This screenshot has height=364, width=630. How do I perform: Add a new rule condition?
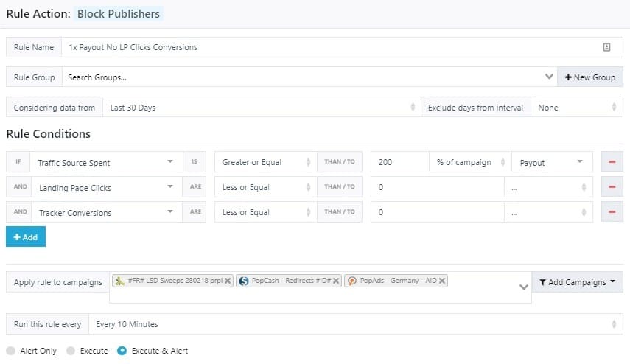click(26, 237)
